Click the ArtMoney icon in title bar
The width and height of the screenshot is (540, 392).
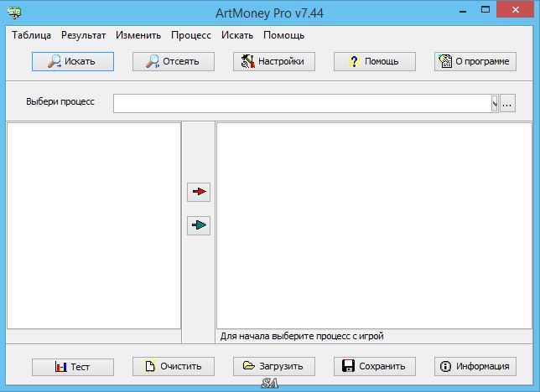click(x=14, y=13)
